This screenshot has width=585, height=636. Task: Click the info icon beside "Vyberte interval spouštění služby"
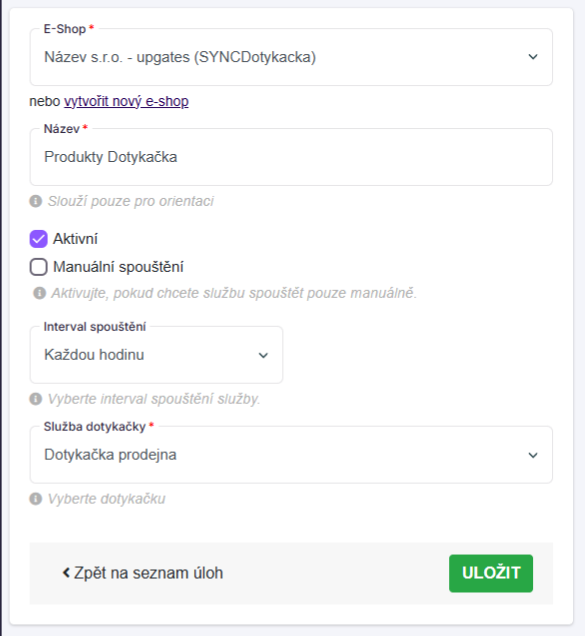36,399
